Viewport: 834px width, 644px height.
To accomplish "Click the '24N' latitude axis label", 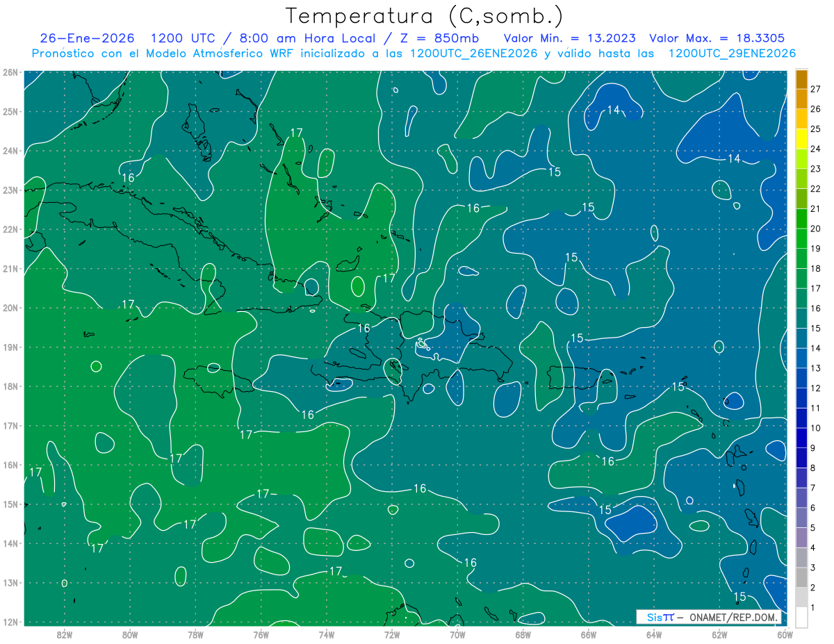I will tap(10, 151).
